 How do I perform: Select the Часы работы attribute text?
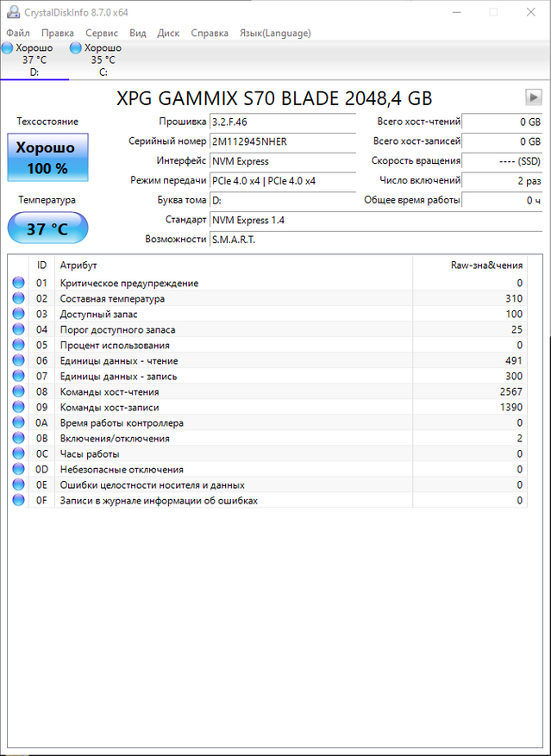[x=90, y=453]
